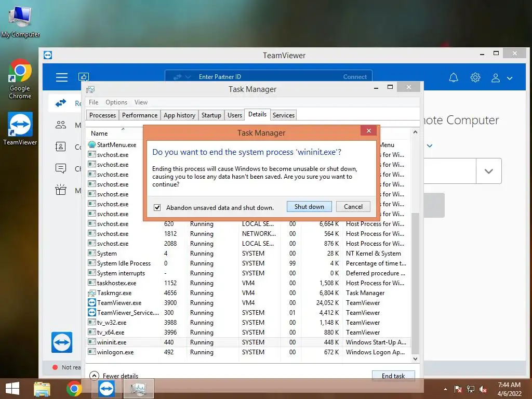Select StartMenu.exe process row

[x=115, y=144]
